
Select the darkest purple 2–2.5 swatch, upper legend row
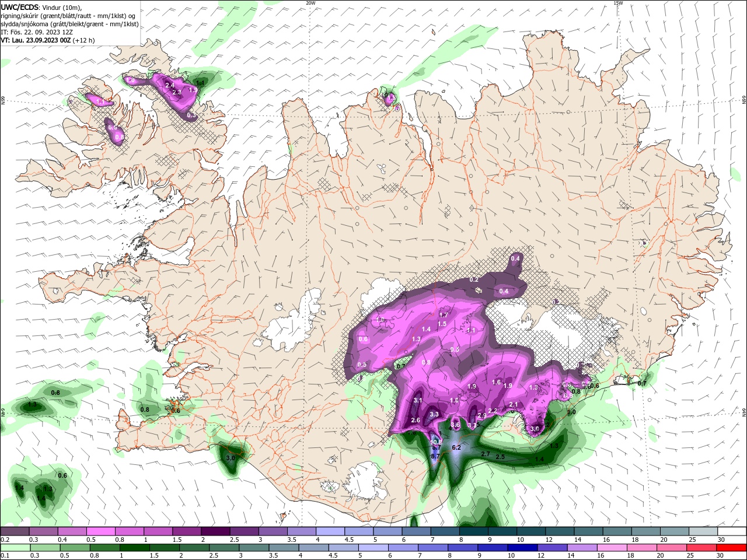(215, 531)
